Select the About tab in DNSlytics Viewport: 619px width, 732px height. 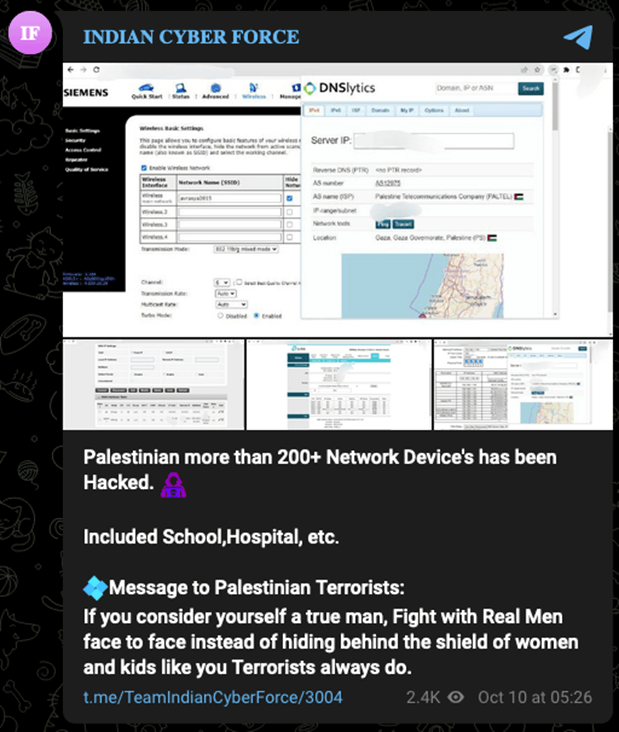click(462, 110)
